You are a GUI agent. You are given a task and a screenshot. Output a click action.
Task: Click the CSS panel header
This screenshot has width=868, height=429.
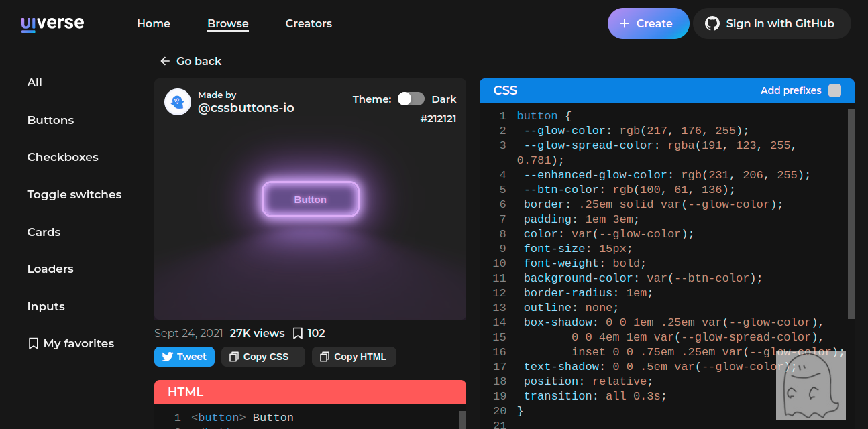667,90
